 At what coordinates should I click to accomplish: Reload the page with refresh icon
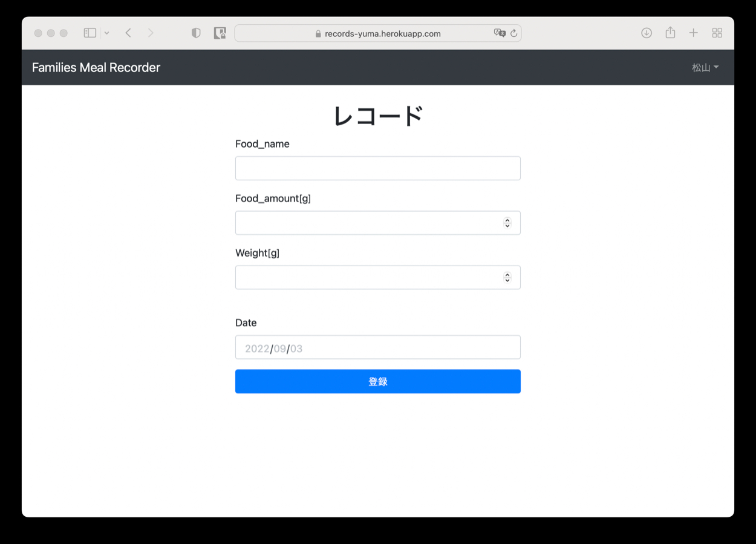[513, 33]
